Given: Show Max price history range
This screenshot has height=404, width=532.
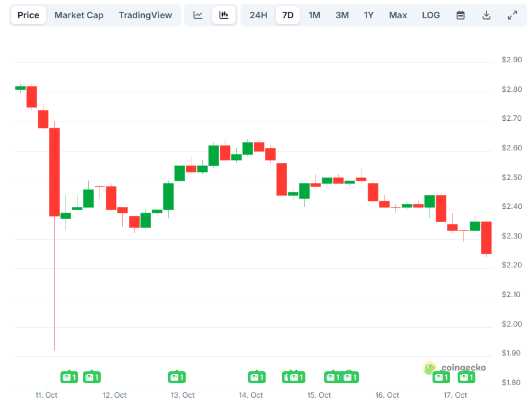Looking at the screenshot, I should [x=398, y=15].
